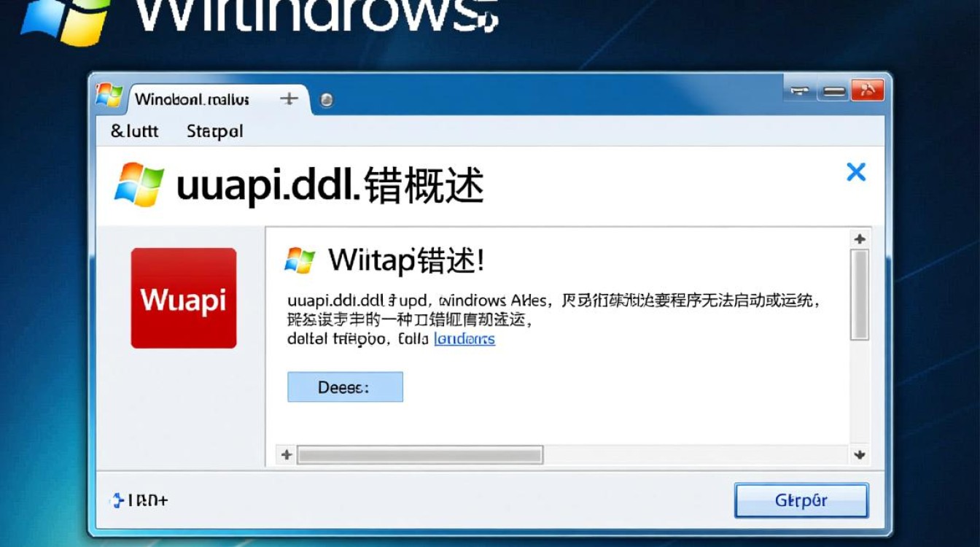Click the 'uuapi.ddl.错概述' heading text
This screenshot has width=980, height=547.
click(x=330, y=186)
